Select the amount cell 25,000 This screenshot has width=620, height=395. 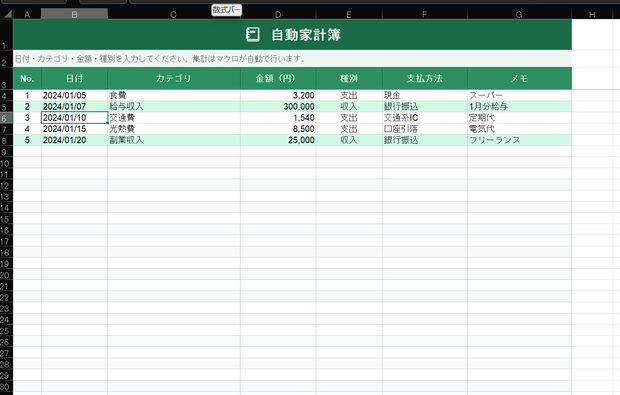click(x=278, y=140)
